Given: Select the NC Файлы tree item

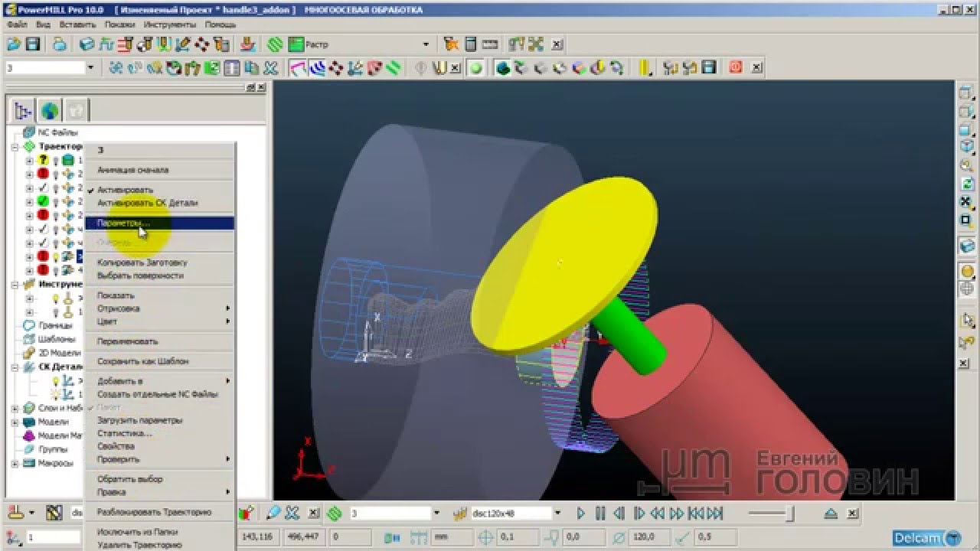Looking at the screenshot, I should [x=57, y=132].
